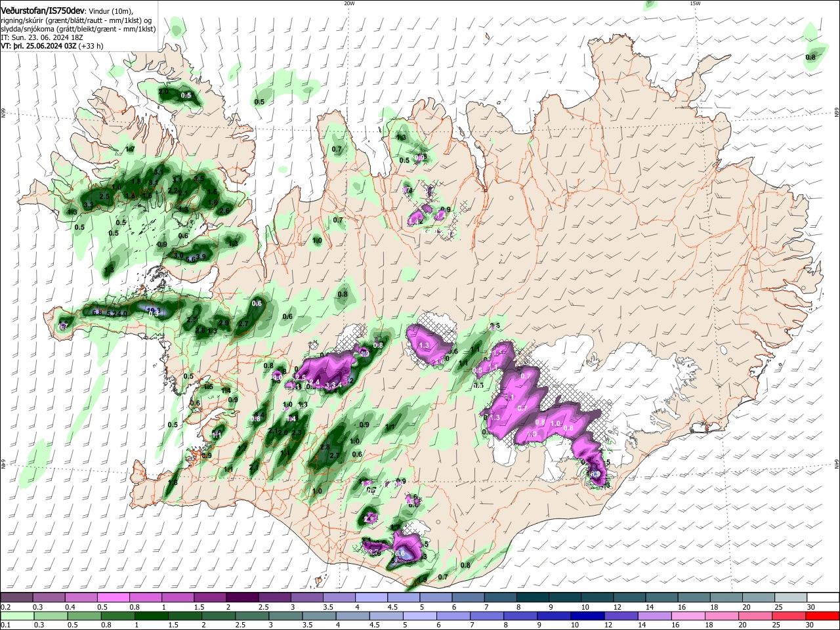Screen dimensions: 840x630
Task: Pick the navy blue legend swatch labeled 10
Action: (x=586, y=616)
